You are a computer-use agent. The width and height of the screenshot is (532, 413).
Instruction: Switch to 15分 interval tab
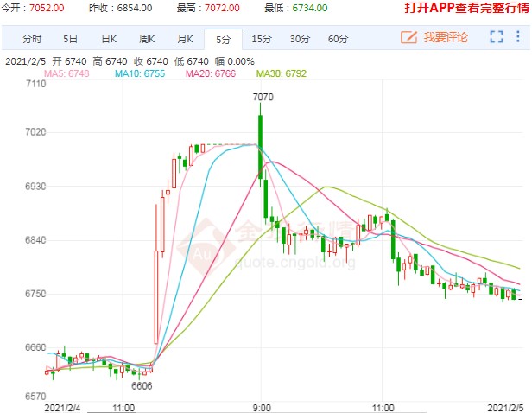point(262,39)
